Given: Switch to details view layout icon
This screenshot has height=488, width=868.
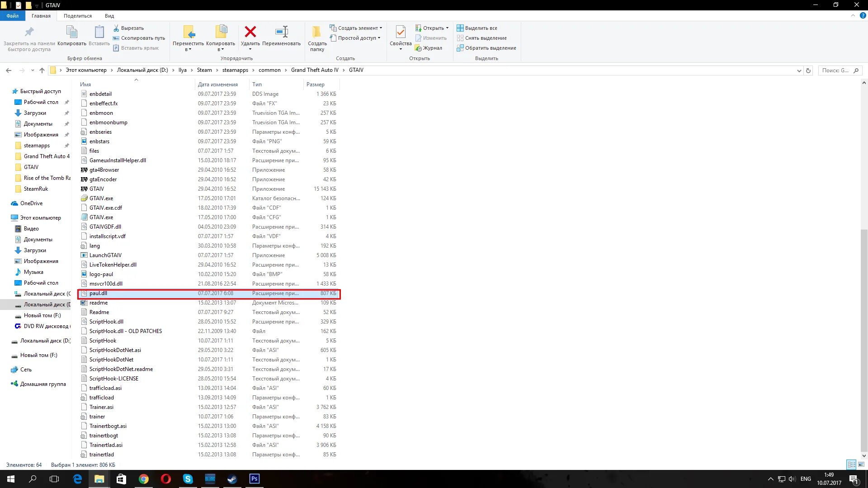Looking at the screenshot, I should pyautogui.click(x=851, y=465).
